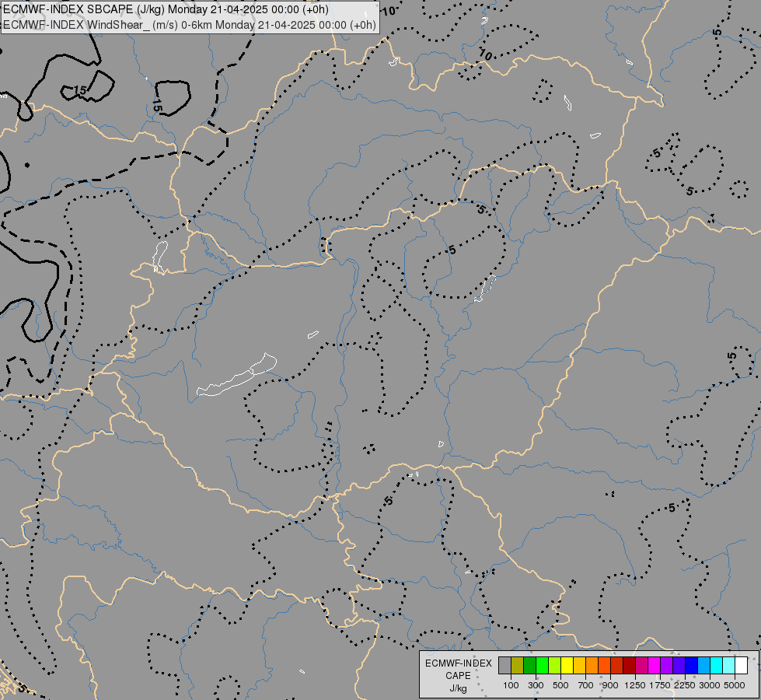Click the SBCAPE title line at top
Viewport: 761px width, 700px height.
pos(166,9)
